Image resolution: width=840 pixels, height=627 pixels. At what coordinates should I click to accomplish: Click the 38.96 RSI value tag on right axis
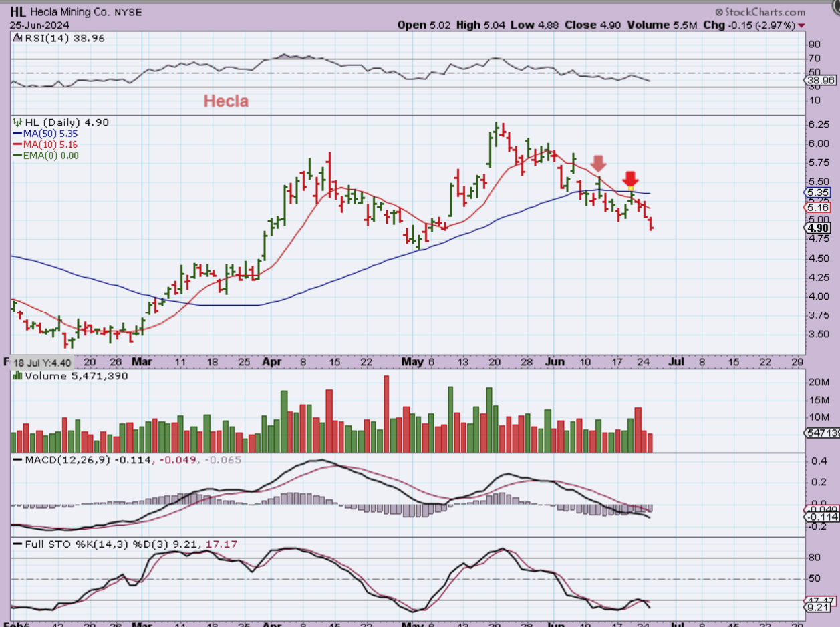[820, 80]
